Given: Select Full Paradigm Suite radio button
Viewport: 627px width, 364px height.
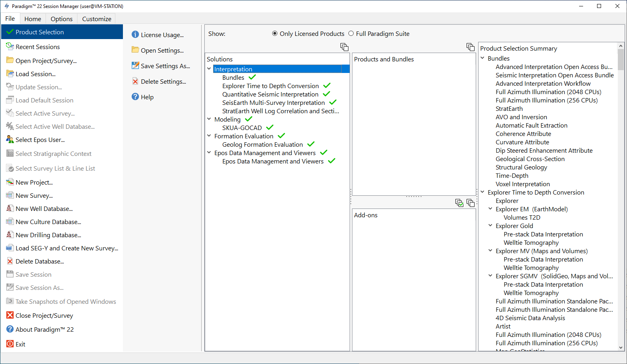Looking at the screenshot, I should tap(351, 33).
